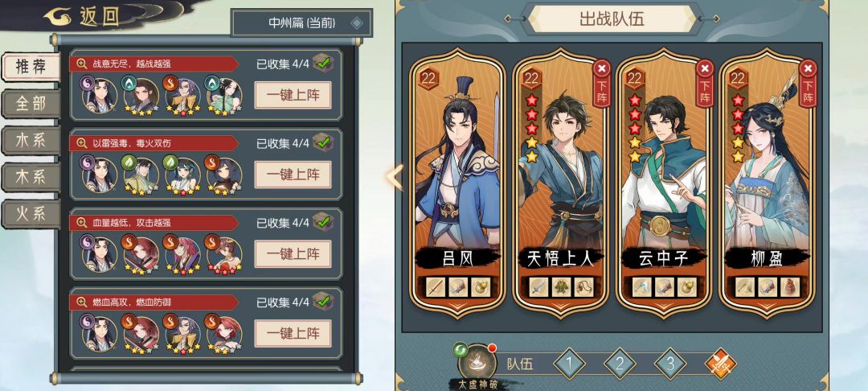
Task: Click 一键上阵 for 燃血高攻 lineup
Action: [x=293, y=333]
